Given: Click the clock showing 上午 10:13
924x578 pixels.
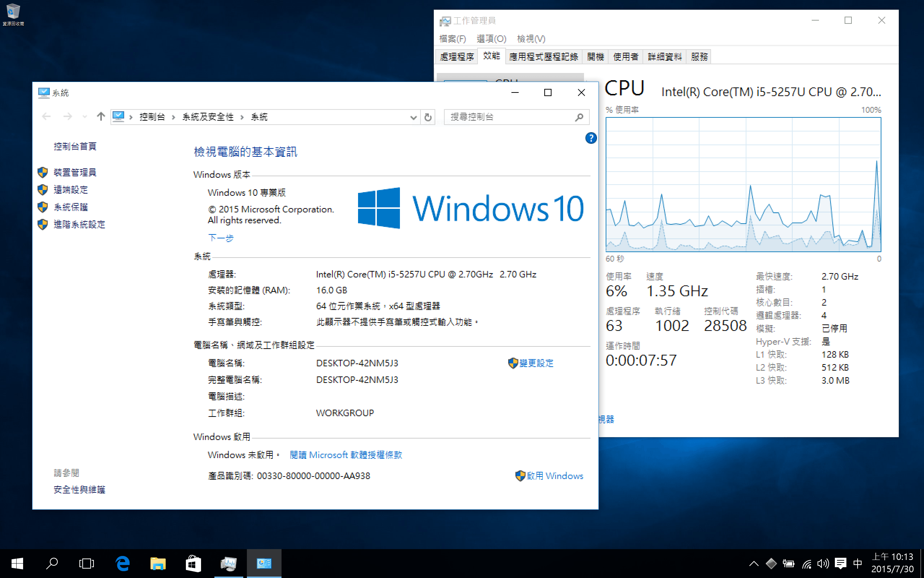Looking at the screenshot, I should 892,563.
